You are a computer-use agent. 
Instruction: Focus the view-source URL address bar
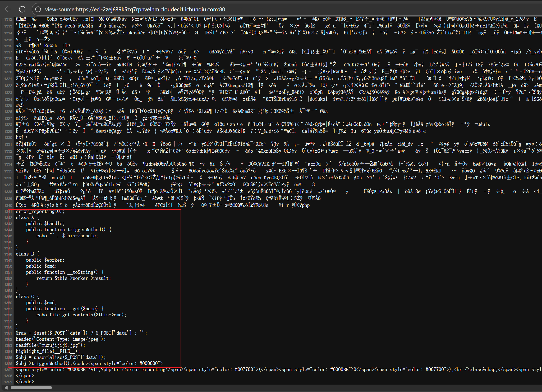pos(135,10)
